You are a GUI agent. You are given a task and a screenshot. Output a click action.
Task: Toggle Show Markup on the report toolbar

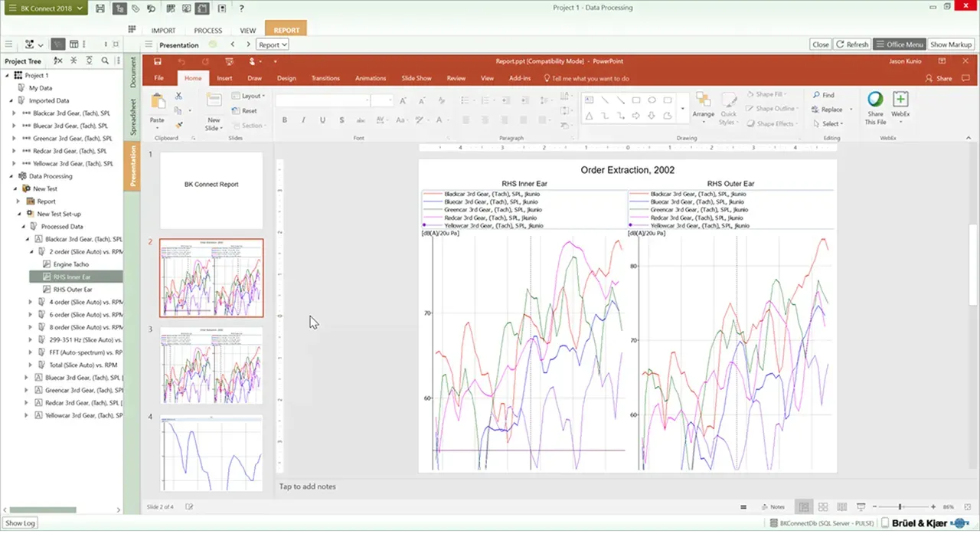[950, 44]
